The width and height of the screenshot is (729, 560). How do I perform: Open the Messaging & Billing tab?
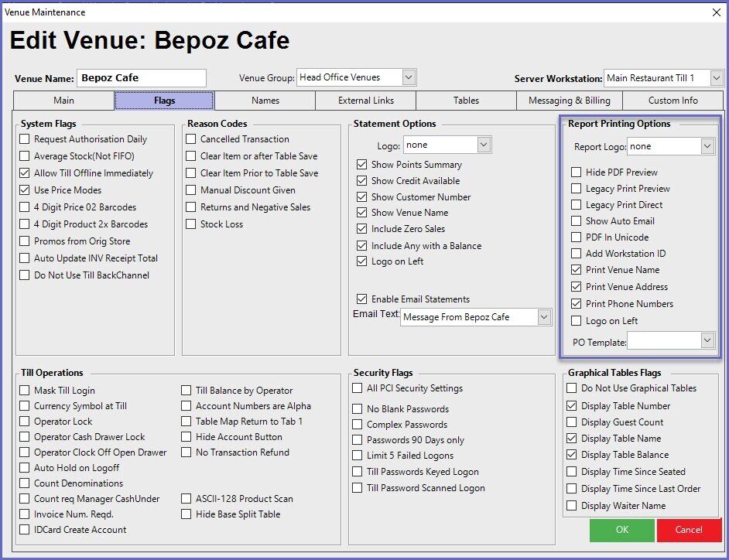(x=569, y=101)
